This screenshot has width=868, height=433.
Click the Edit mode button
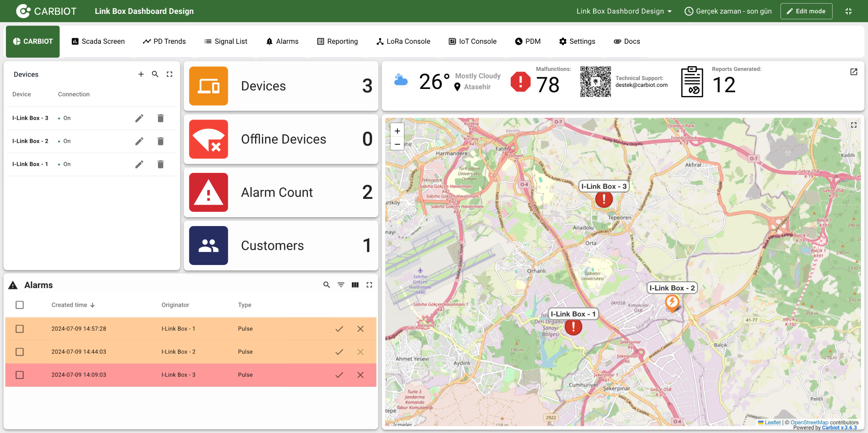click(x=806, y=11)
